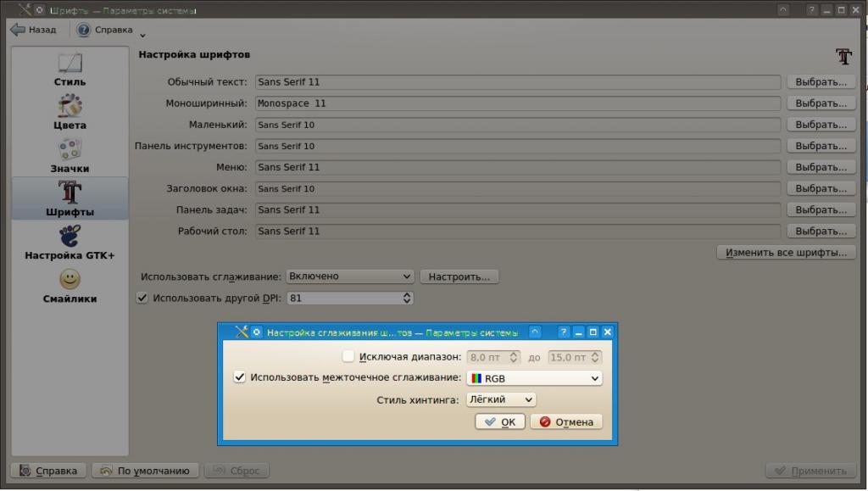Toggle the Исключая диапазон checkbox
The width and height of the screenshot is (868, 491).
[348, 356]
